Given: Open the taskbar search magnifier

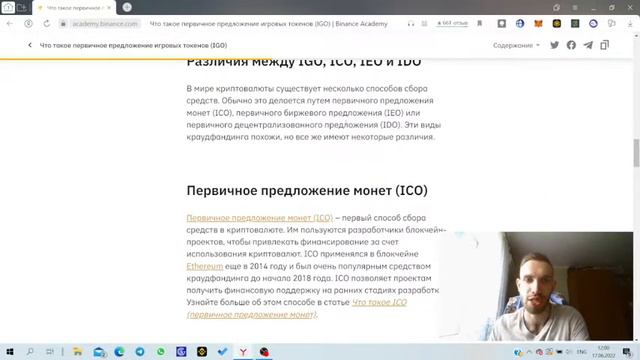Looking at the screenshot, I should 30,351.
